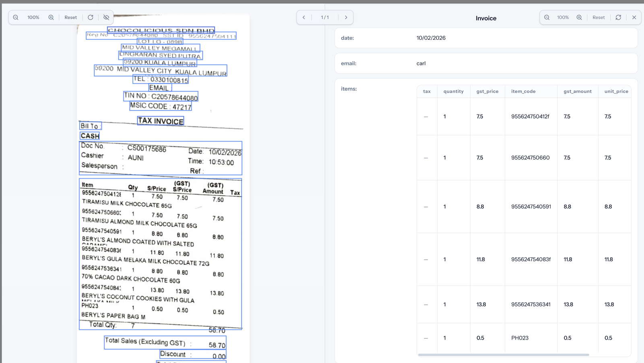Click the gst_price column header
The height and width of the screenshot is (363, 644).
click(x=487, y=91)
